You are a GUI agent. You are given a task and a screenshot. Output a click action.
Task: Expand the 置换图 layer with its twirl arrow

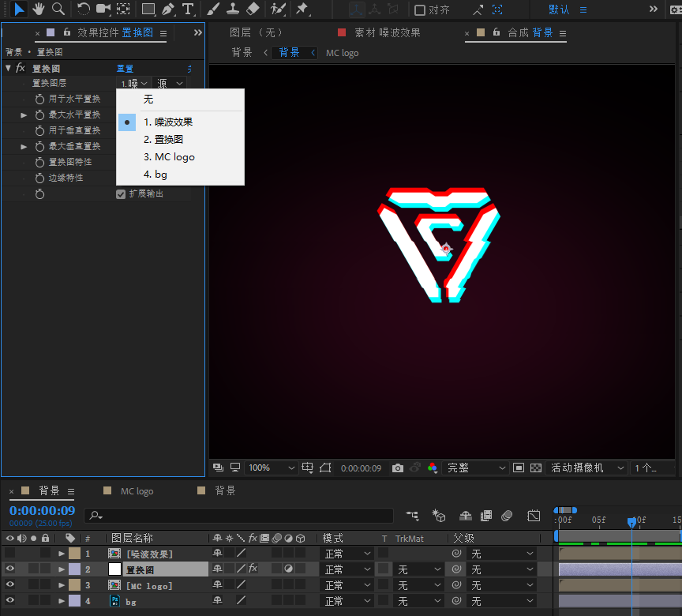tap(62, 568)
